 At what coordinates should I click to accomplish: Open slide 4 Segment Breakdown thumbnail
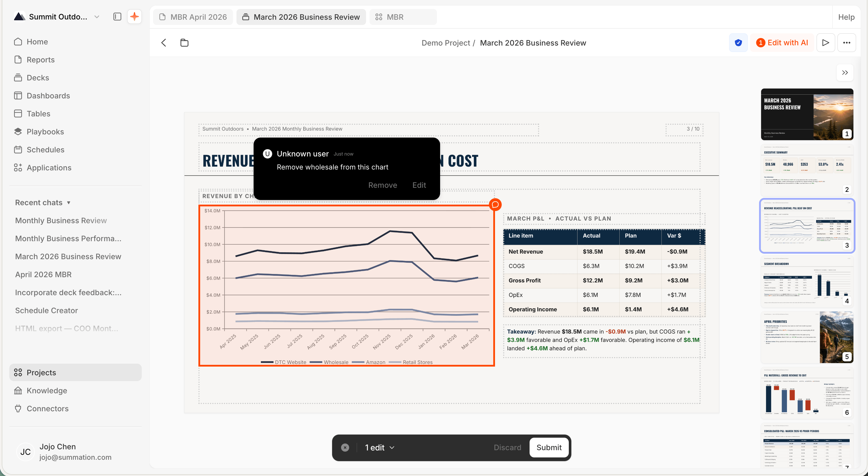pos(807,282)
